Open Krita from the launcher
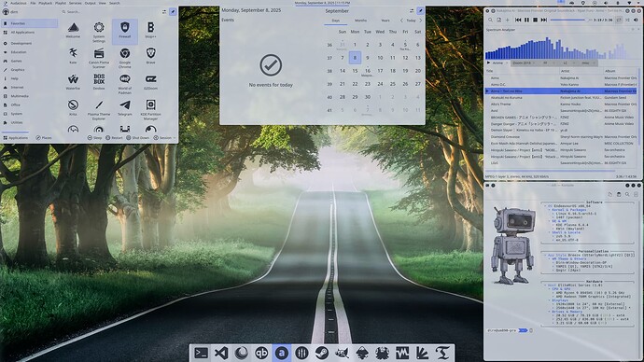Image resolution: width=644 pixels, height=362 pixels. tap(73, 108)
